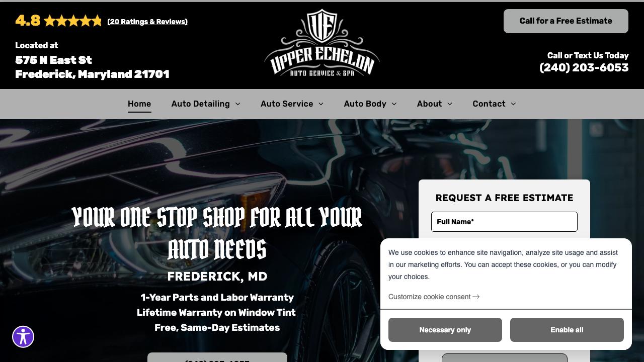Click the Upper Echelon logo
Image resolution: width=644 pixels, height=362 pixels.
point(322,43)
